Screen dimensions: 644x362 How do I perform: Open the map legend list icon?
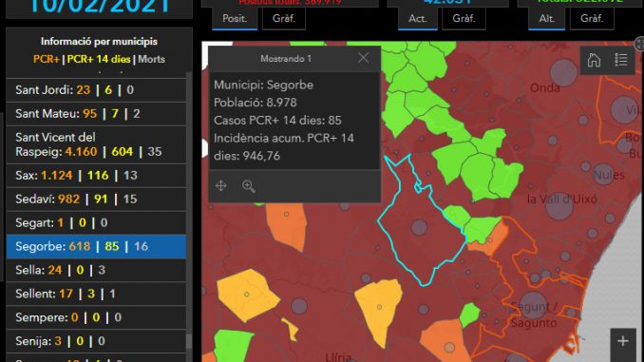[621, 60]
